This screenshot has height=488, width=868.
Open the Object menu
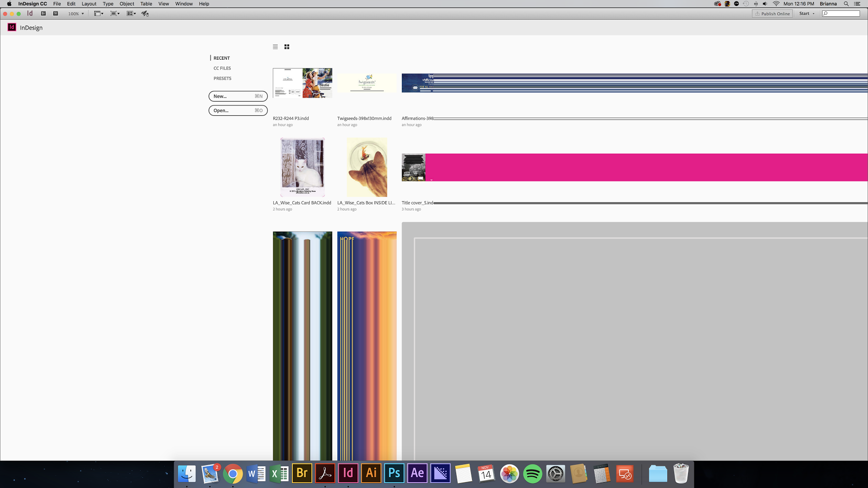pos(127,3)
